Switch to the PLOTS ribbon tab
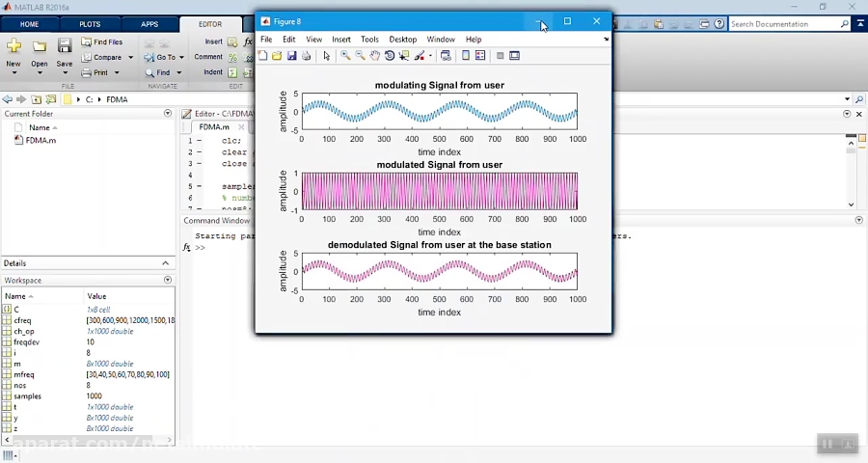 tap(90, 24)
